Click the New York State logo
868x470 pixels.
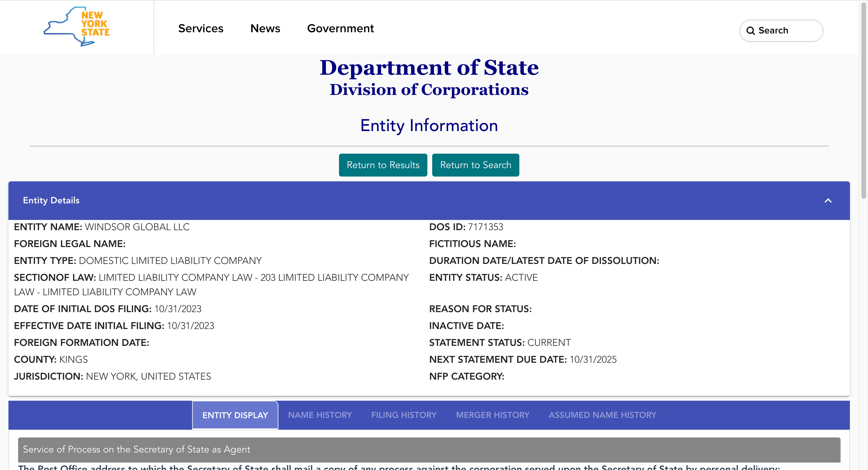pyautogui.click(x=77, y=27)
